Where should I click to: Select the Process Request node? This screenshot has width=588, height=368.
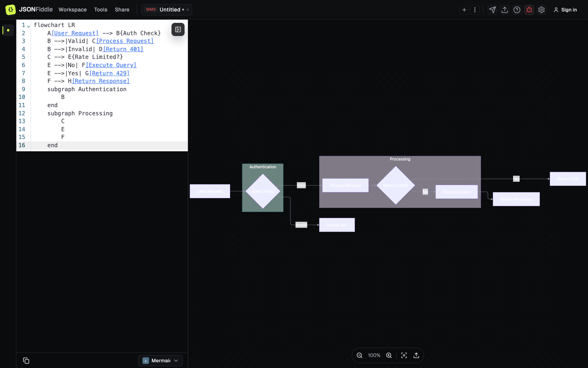tap(345, 185)
